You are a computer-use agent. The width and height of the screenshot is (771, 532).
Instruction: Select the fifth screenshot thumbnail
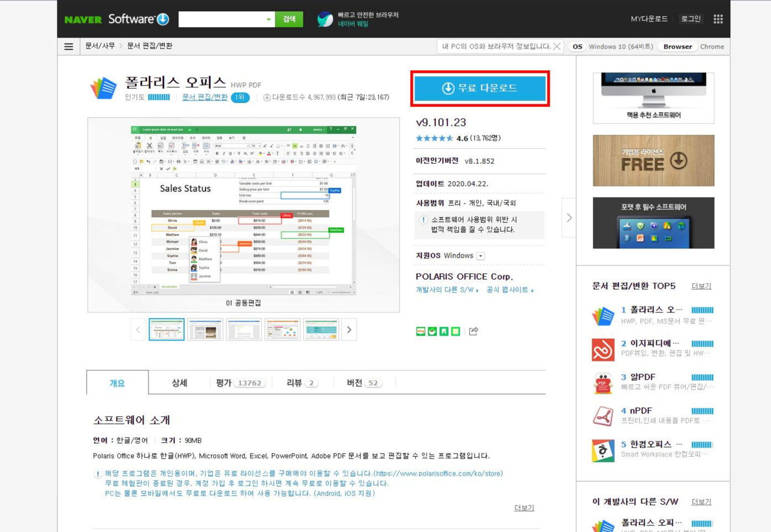pyautogui.click(x=321, y=330)
